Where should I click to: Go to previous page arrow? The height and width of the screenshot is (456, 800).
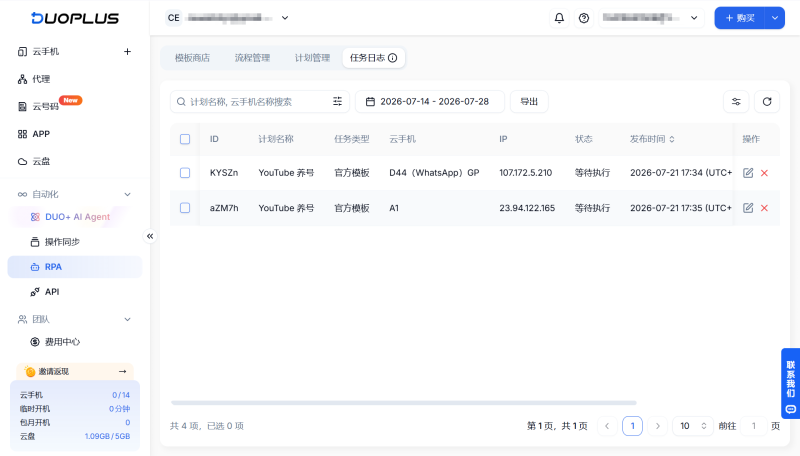click(607, 426)
